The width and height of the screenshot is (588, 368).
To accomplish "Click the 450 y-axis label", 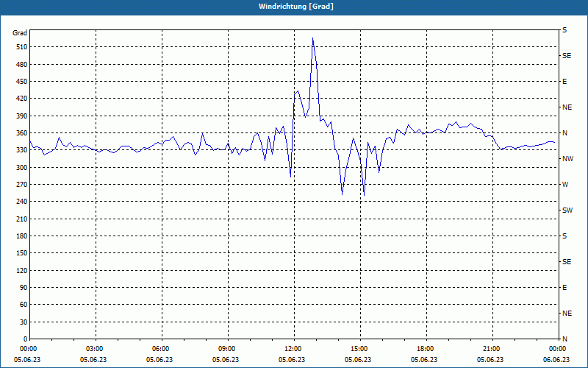I will click(x=22, y=82).
